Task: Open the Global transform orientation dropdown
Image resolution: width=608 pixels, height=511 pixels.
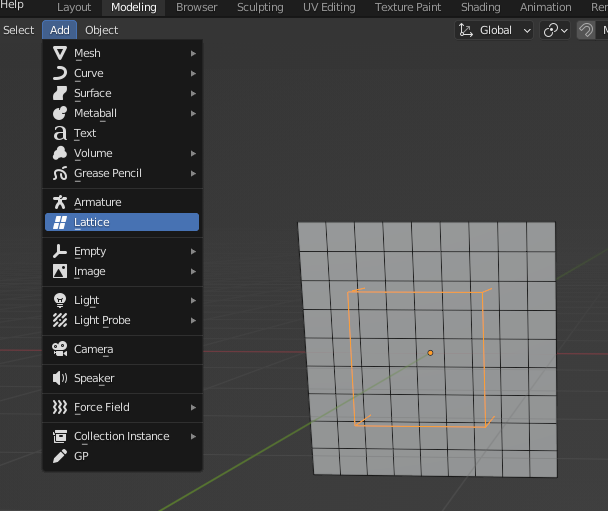Action: pyautogui.click(x=495, y=30)
